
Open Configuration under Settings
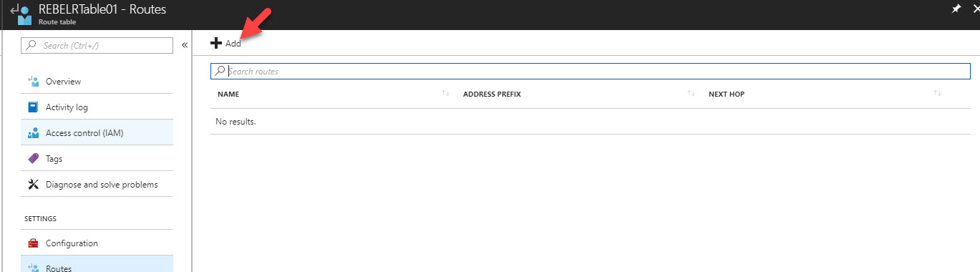click(x=97, y=243)
